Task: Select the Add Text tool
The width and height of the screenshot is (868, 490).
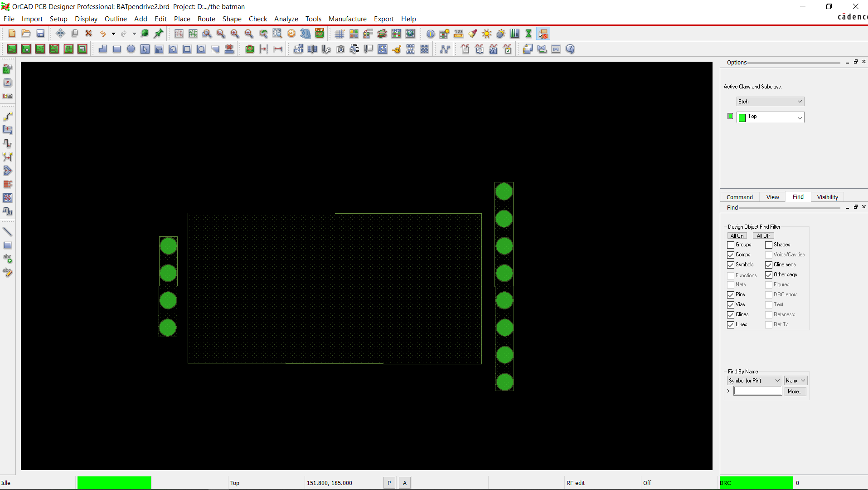Action: tap(7, 259)
